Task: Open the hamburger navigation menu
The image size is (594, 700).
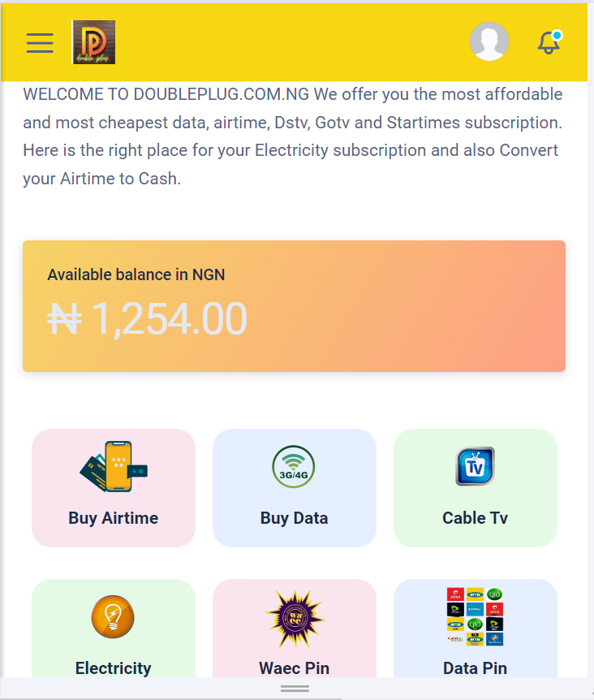Action: (x=40, y=43)
